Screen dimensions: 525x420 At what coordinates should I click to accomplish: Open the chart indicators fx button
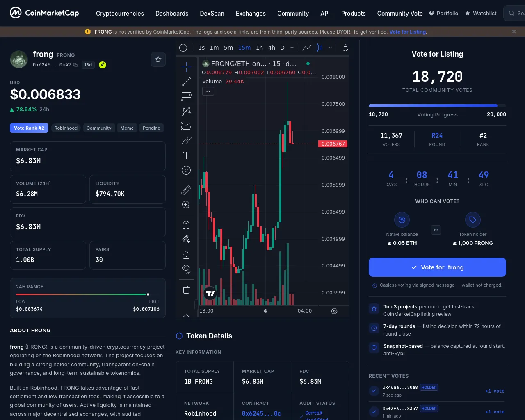pos(345,48)
